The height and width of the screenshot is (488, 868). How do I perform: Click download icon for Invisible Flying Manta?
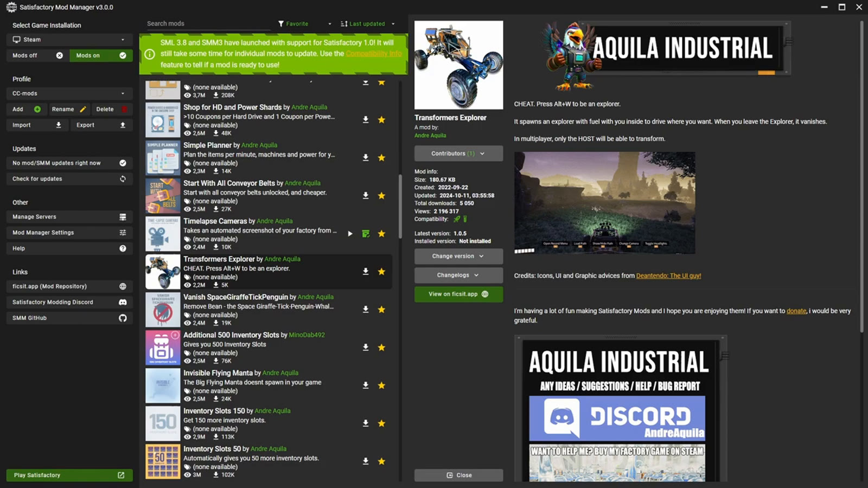pyautogui.click(x=366, y=386)
